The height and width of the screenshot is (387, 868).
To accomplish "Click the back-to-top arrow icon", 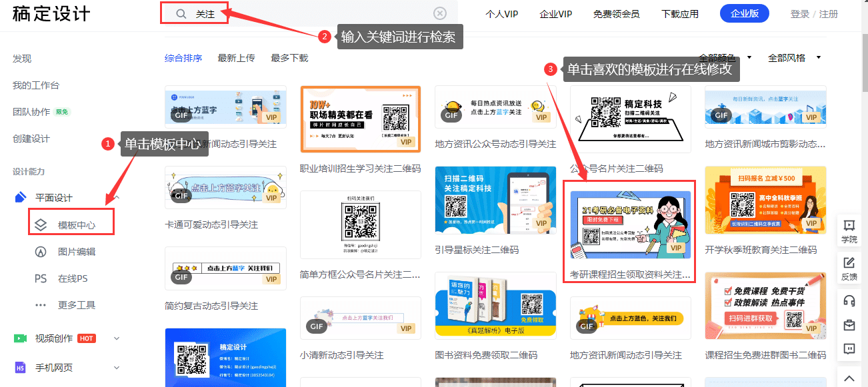I will [x=849, y=378].
